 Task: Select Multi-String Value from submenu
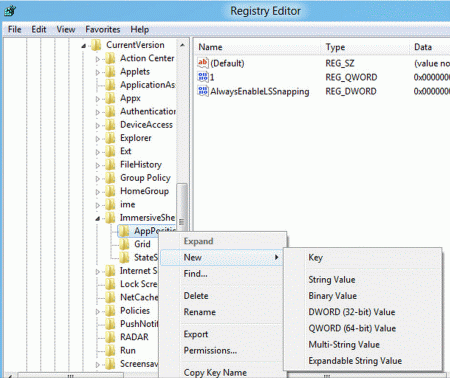(x=363, y=344)
